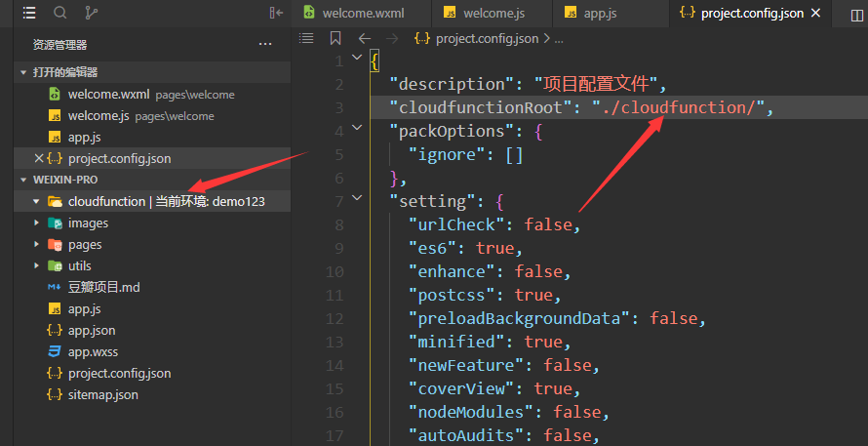Close project.config.json in the open editors list
Image resolution: width=868 pixels, height=446 pixels.
pyautogui.click(x=39, y=158)
